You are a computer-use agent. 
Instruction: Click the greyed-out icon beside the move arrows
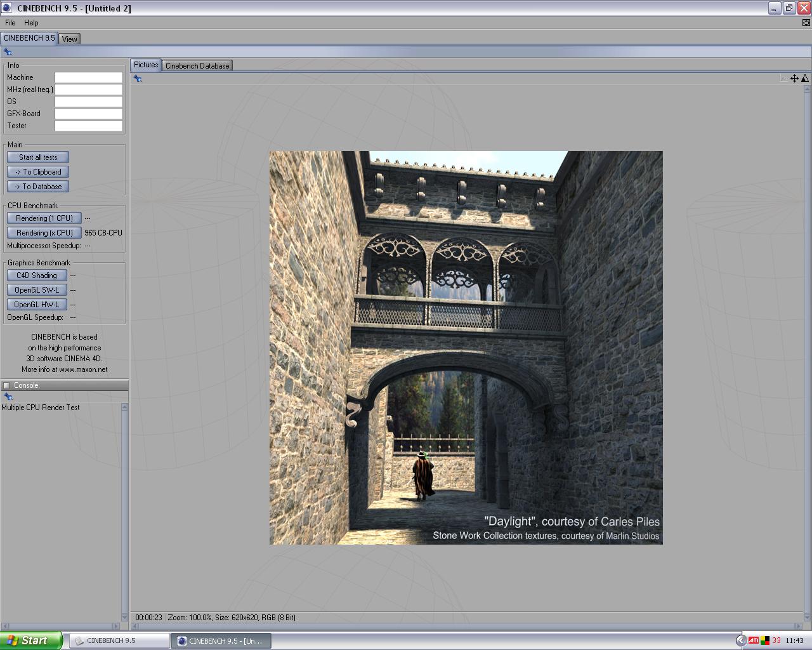[x=783, y=79]
